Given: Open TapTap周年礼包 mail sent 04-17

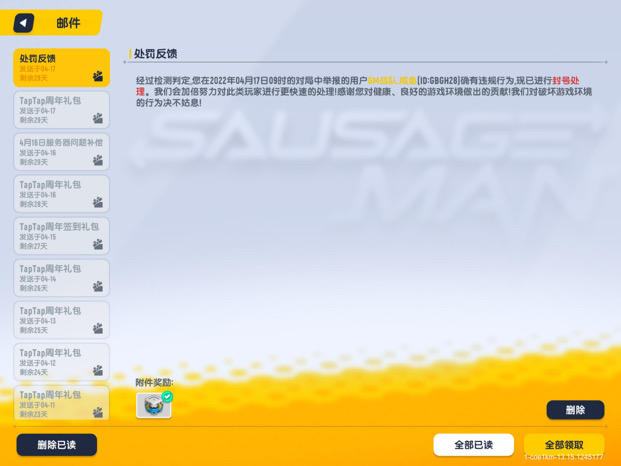Looking at the screenshot, I should [x=61, y=110].
